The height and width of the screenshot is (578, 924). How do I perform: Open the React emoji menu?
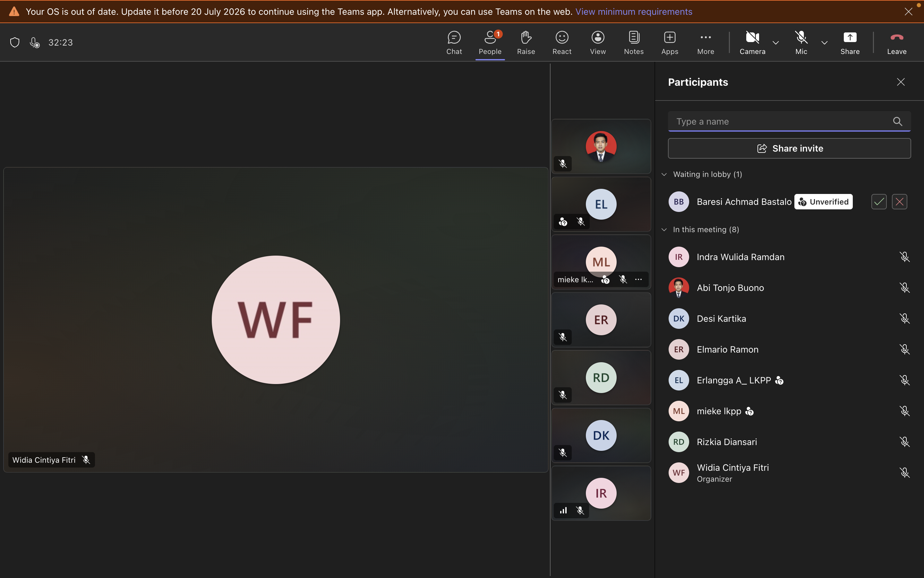(x=562, y=42)
